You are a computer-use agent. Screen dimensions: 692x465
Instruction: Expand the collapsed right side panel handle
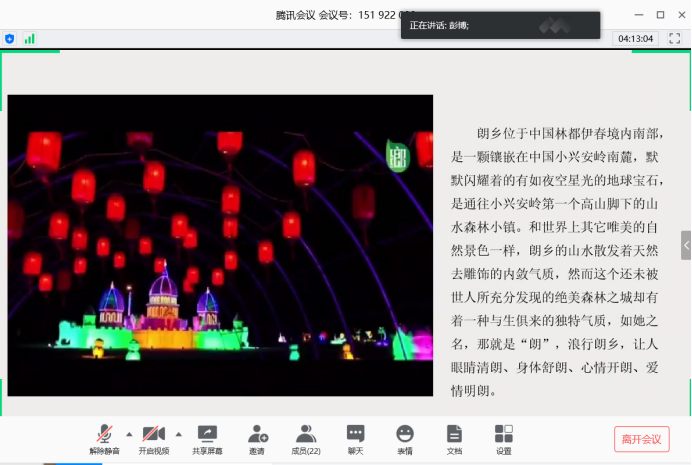pyautogui.click(x=686, y=245)
